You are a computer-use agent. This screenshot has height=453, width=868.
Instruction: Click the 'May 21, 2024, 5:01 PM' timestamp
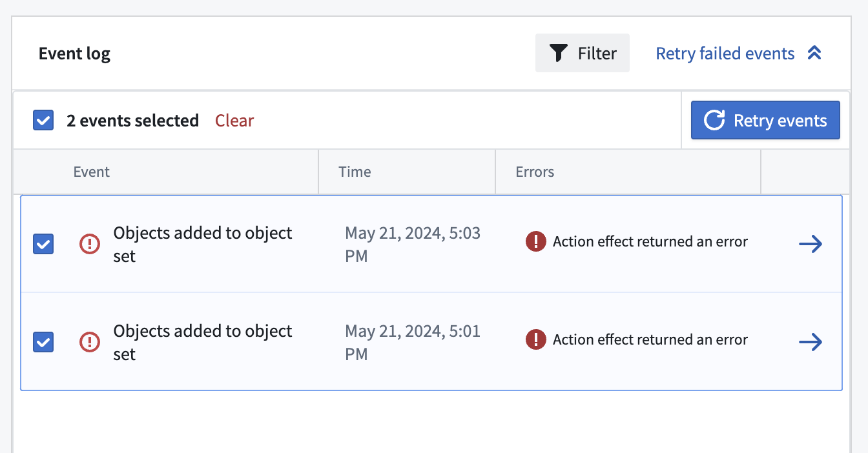(x=413, y=342)
